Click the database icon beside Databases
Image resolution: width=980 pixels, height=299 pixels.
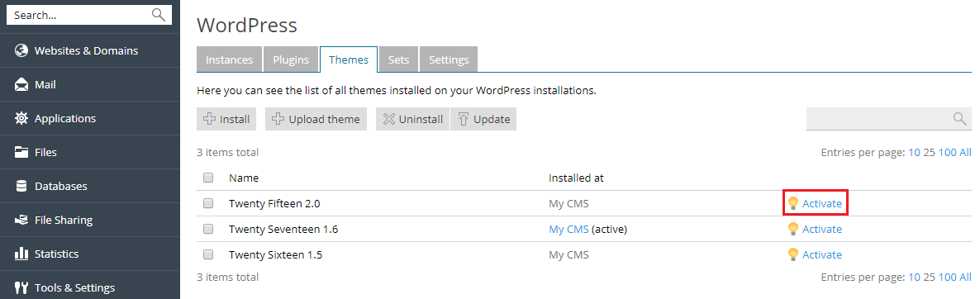[x=21, y=186]
